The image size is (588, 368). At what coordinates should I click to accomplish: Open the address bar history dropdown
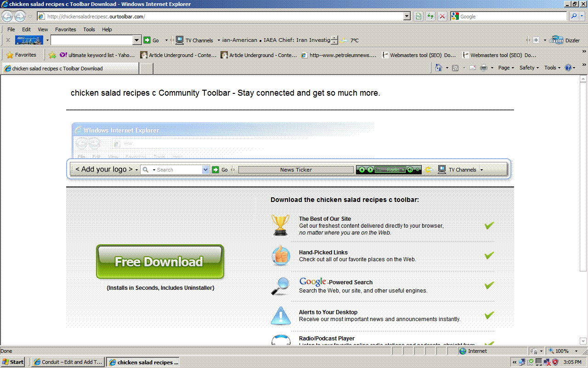[407, 17]
